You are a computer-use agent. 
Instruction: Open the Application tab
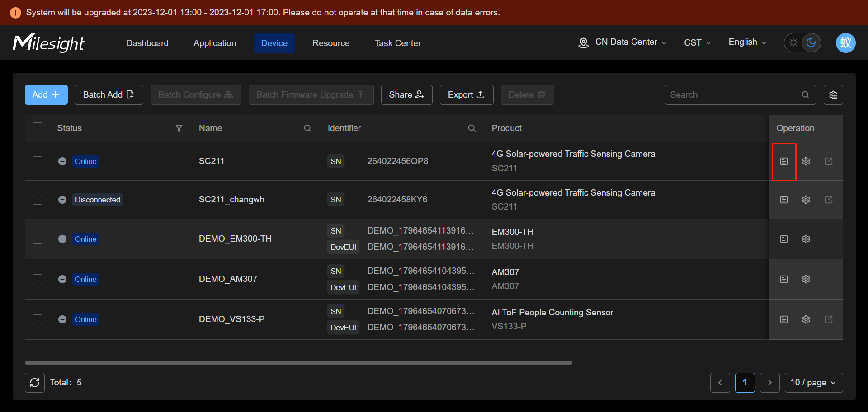215,43
